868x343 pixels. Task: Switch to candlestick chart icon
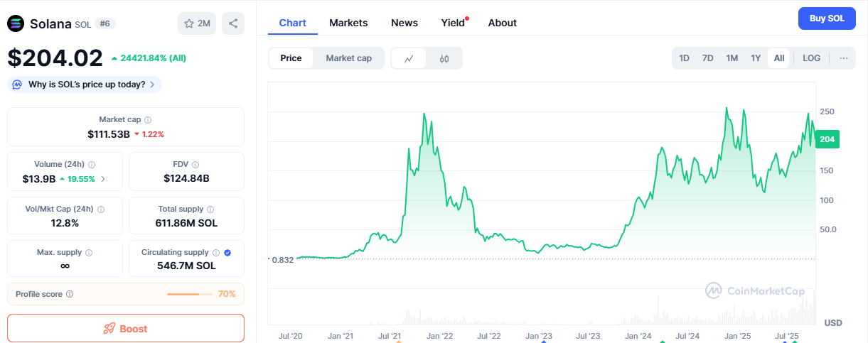pyautogui.click(x=444, y=58)
